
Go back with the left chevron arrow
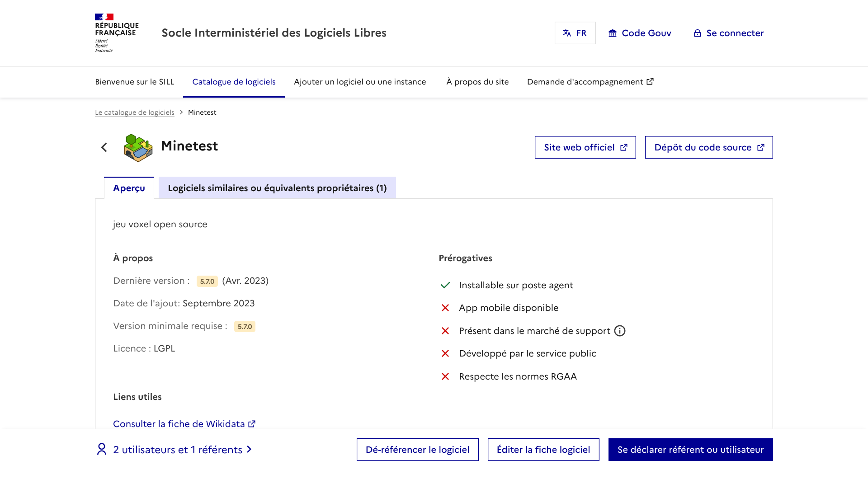[104, 147]
